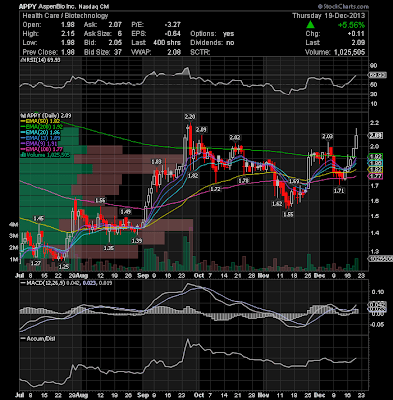Viewport: 393px width, 400px height.
Task: Click the EMA(50) legend entry
Action: (40, 121)
